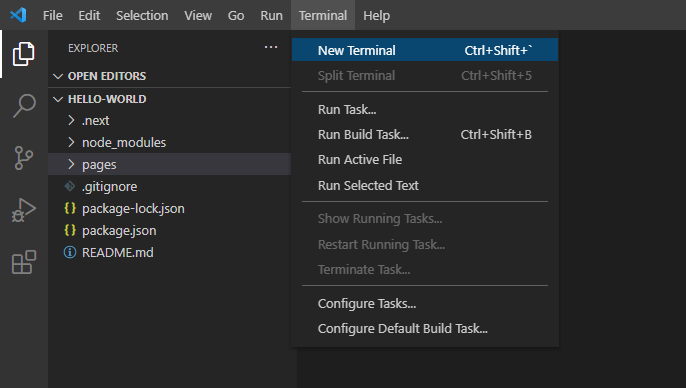Screen dimensions: 686x388
Task: Collapse the HELLO-WORLD folder section
Action: pyautogui.click(x=58, y=99)
